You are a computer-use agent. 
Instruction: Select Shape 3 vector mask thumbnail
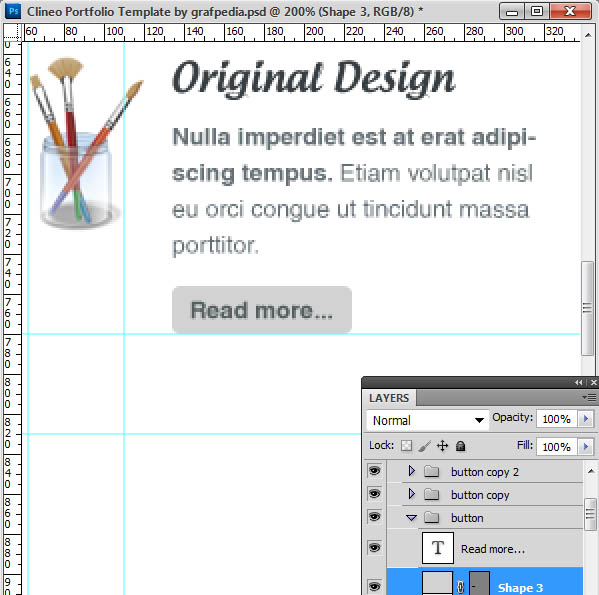point(479,583)
